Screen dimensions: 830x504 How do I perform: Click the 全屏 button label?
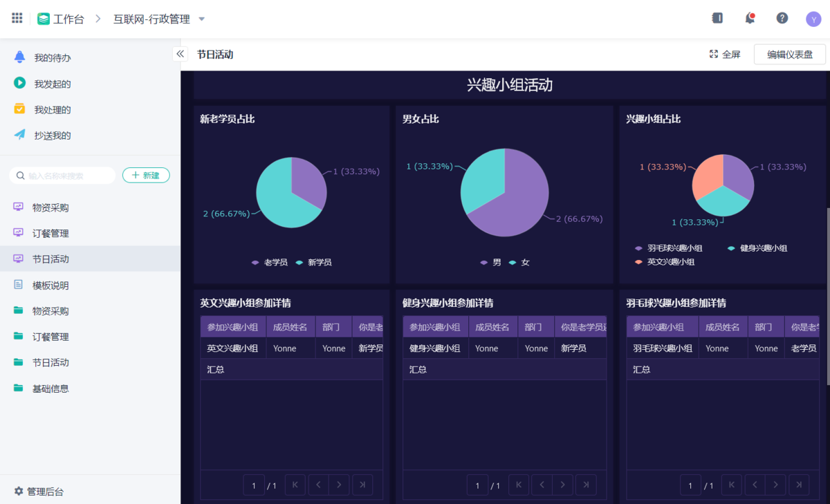pos(731,54)
